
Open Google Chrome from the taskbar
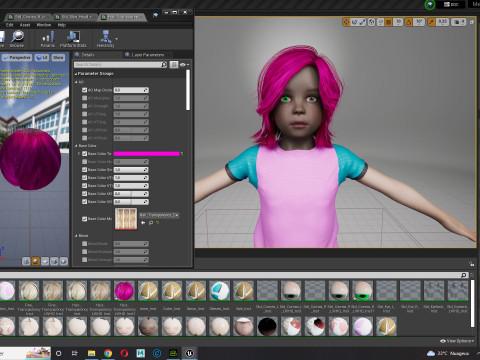[x=108, y=353]
